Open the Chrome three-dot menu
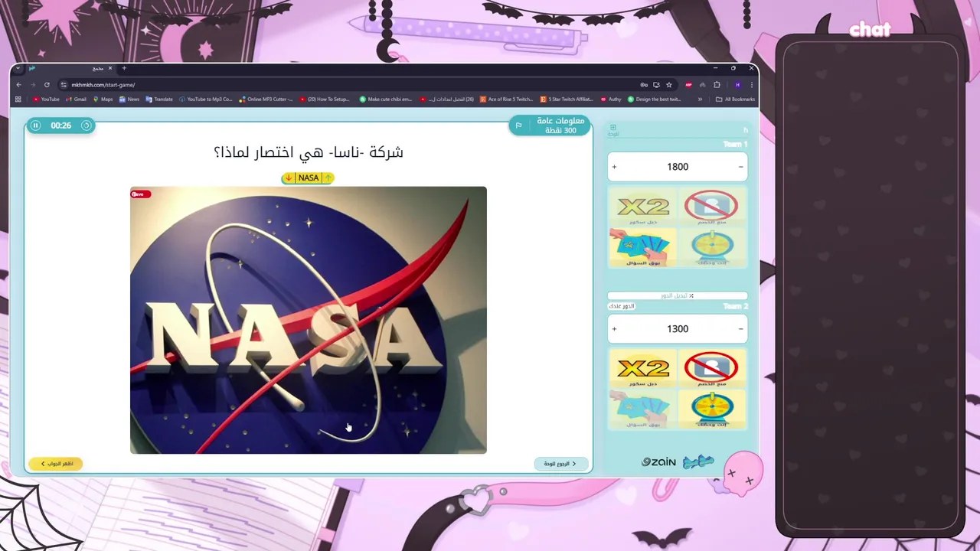This screenshot has height=551, width=980. pos(751,85)
